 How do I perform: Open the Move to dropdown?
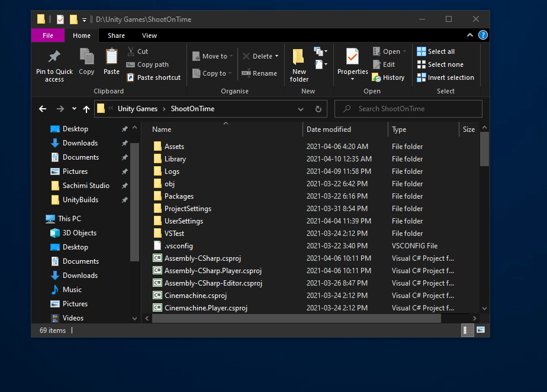pyautogui.click(x=213, y=56)
